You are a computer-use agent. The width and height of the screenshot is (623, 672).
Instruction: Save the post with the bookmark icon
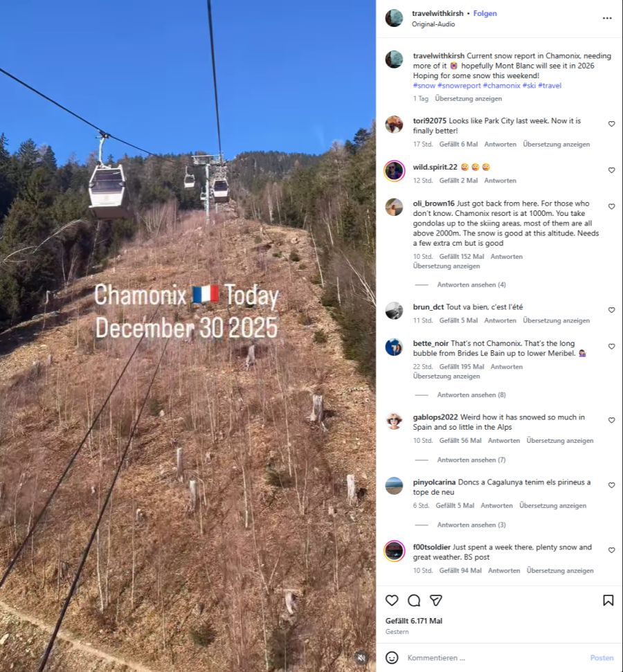point(608,601)
